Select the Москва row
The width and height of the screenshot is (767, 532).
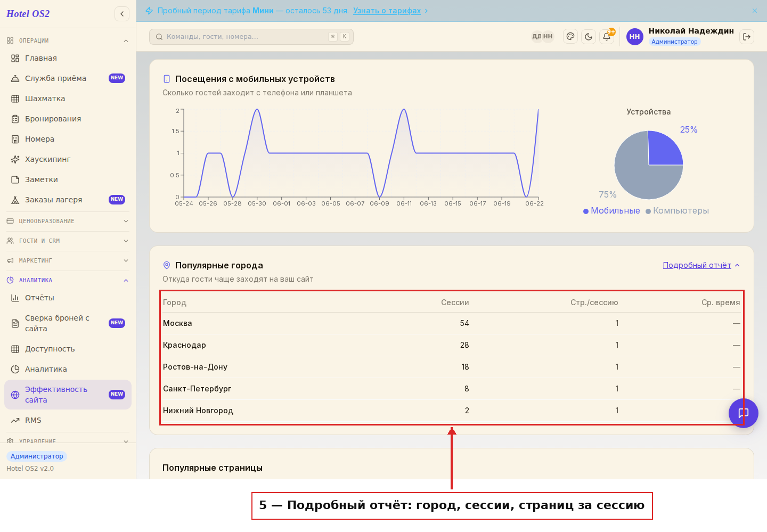[452, 323]
